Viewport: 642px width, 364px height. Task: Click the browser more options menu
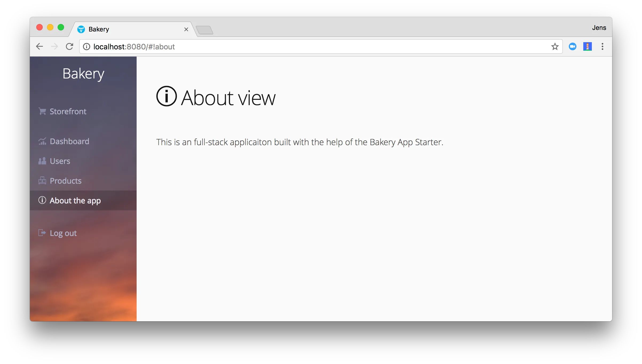(x=602, y=46)
